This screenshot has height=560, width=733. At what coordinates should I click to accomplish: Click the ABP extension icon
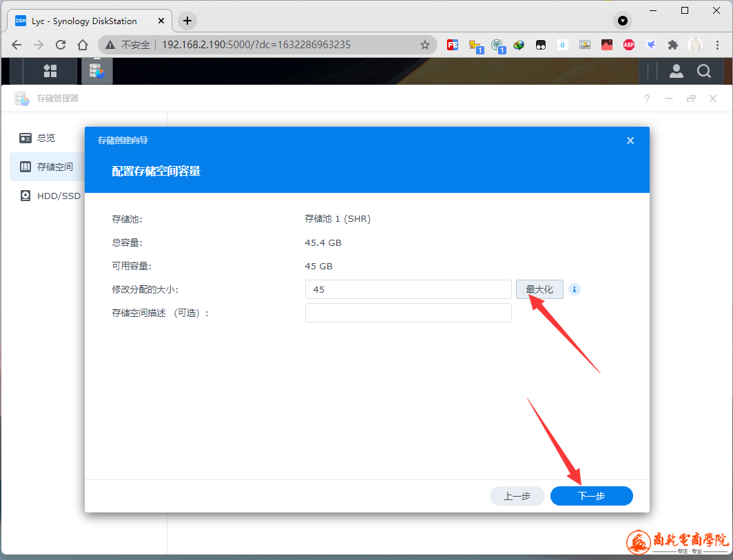[x=628, y=45]
